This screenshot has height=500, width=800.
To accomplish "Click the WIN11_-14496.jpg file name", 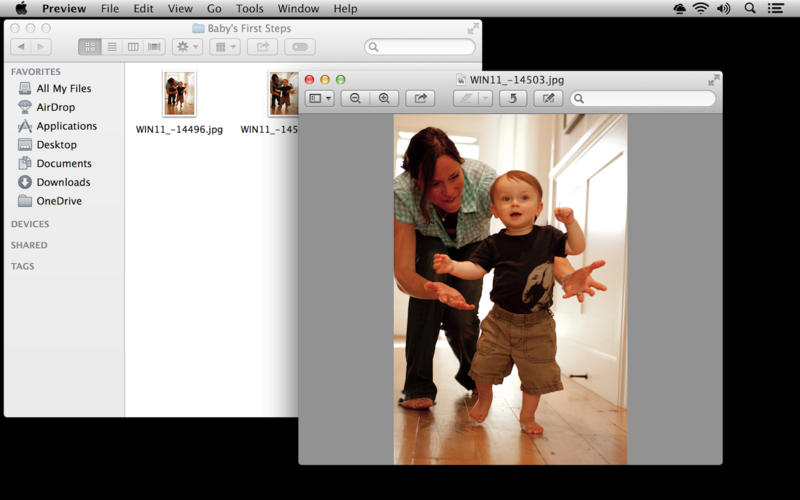I will click(x=179, y=130).
